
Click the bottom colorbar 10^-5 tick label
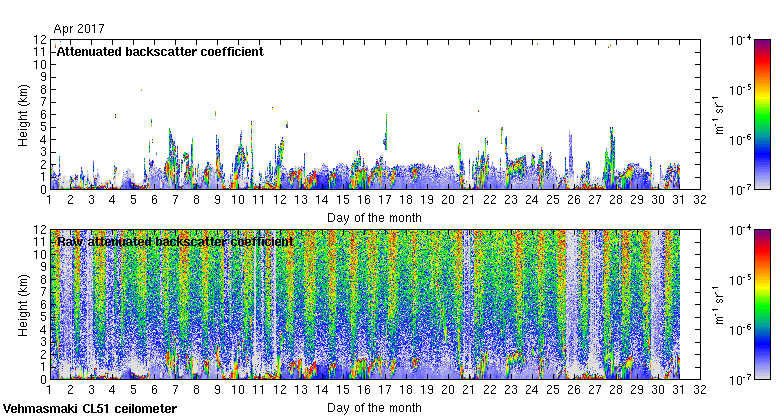coord(740,280)
